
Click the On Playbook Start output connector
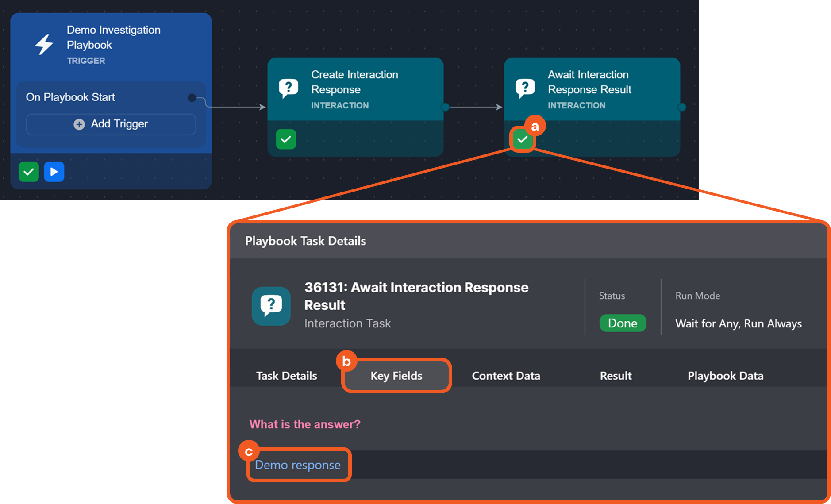[x=192, y=98]
